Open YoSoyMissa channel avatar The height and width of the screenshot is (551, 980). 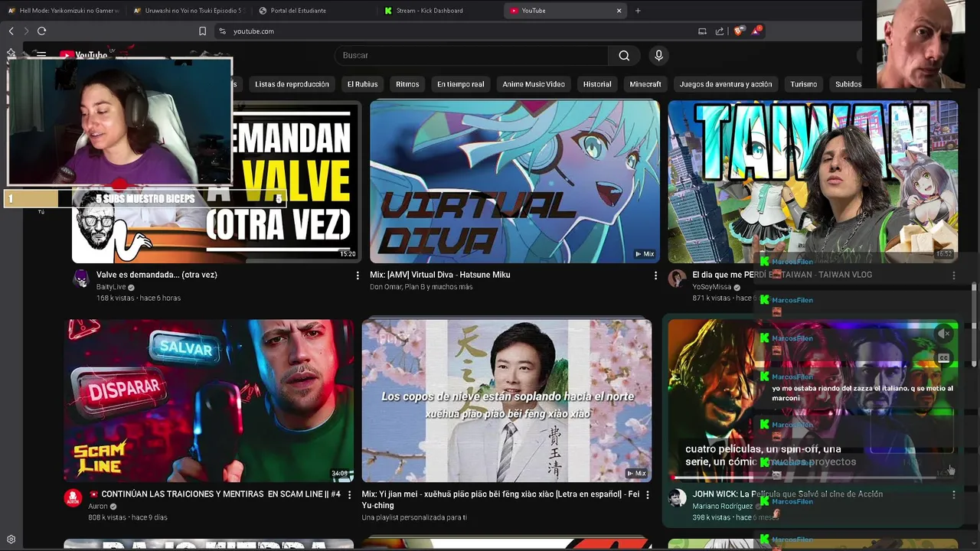click(677, 279)
